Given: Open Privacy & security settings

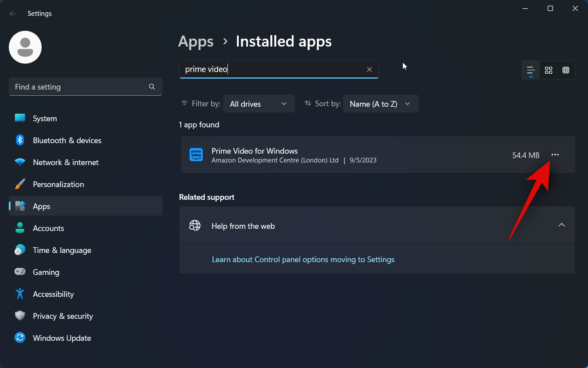Looking at the screenshot, I should tap(63, 316).
